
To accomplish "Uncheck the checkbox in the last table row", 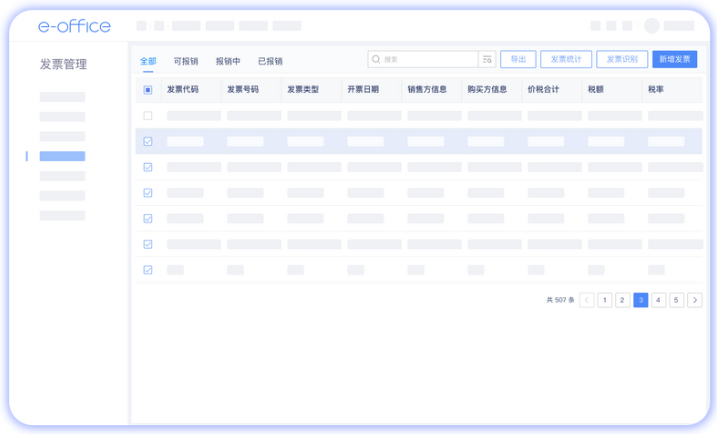I will click(x=148, y=270).
